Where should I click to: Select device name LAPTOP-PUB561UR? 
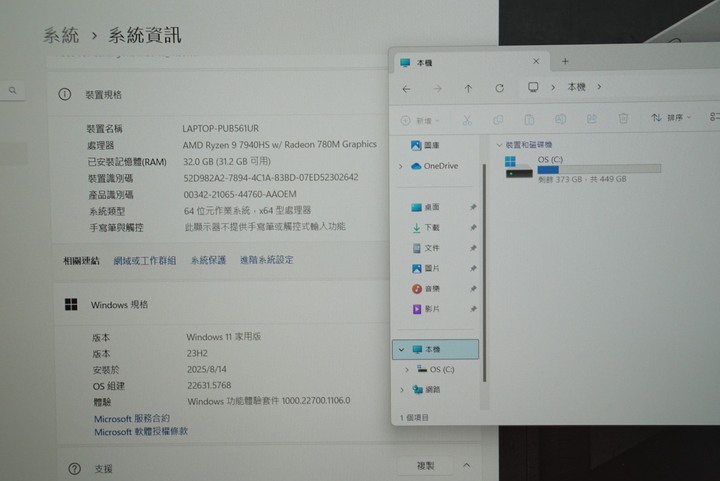220,129
